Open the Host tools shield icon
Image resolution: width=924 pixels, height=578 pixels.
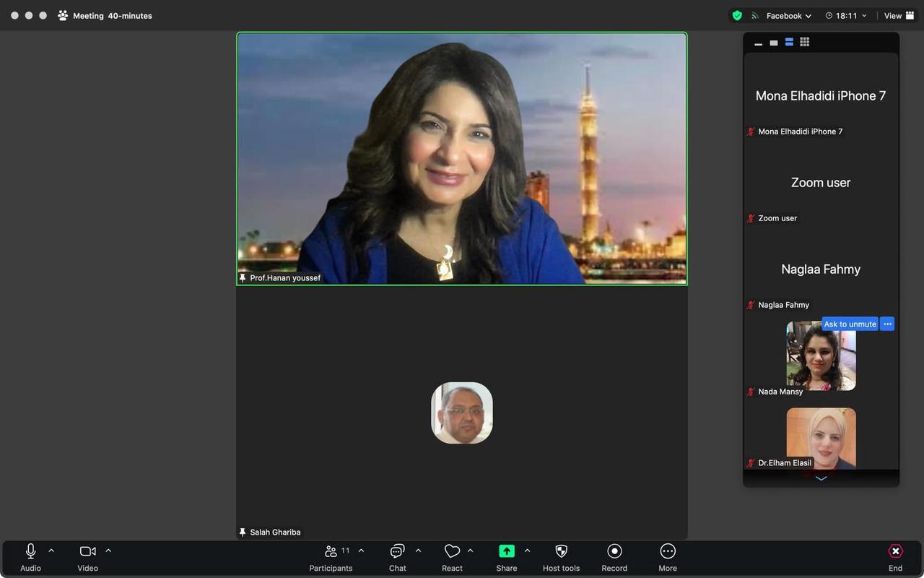pyautogui.click(x=561, y=552)
